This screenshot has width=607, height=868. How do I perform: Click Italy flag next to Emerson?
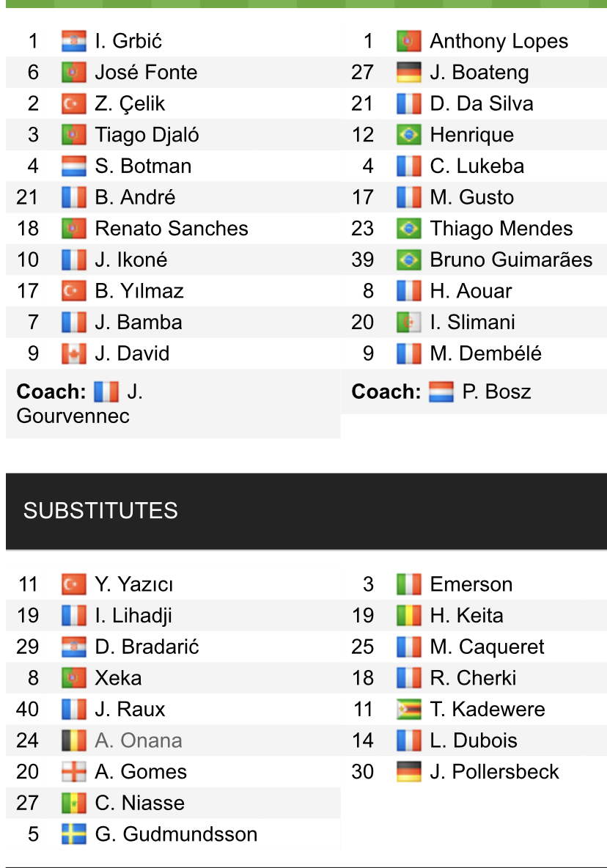point(408,584)
